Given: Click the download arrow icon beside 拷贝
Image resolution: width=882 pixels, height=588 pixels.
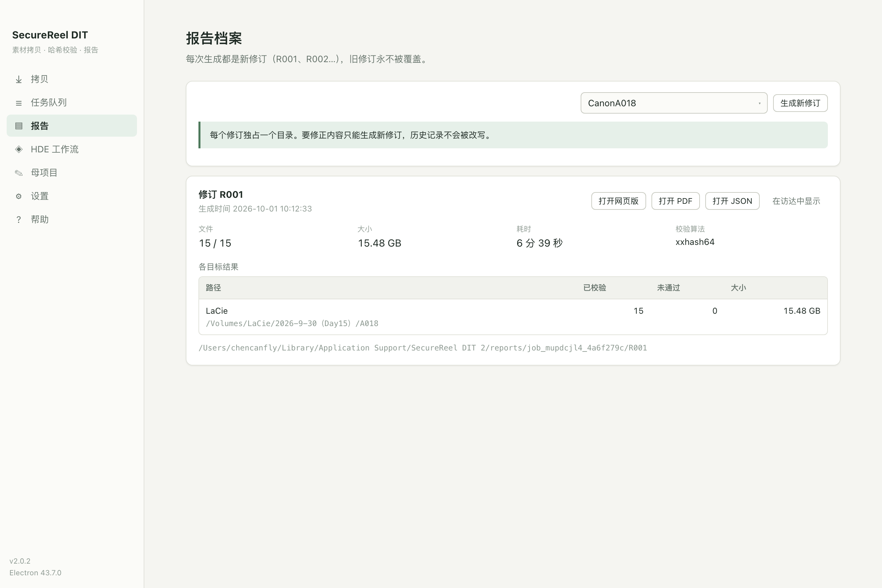Looking at the screenshot, I should tap(19, 79).
